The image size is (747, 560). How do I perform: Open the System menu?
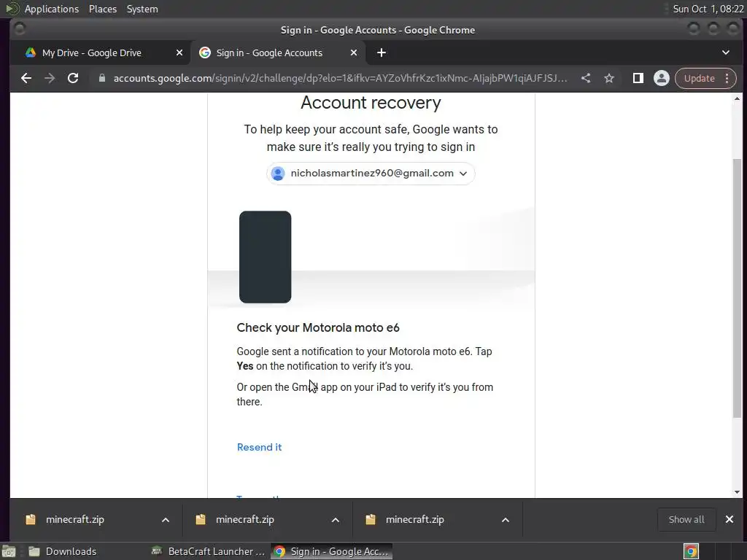pyautogui.click(x=142, y=9)
